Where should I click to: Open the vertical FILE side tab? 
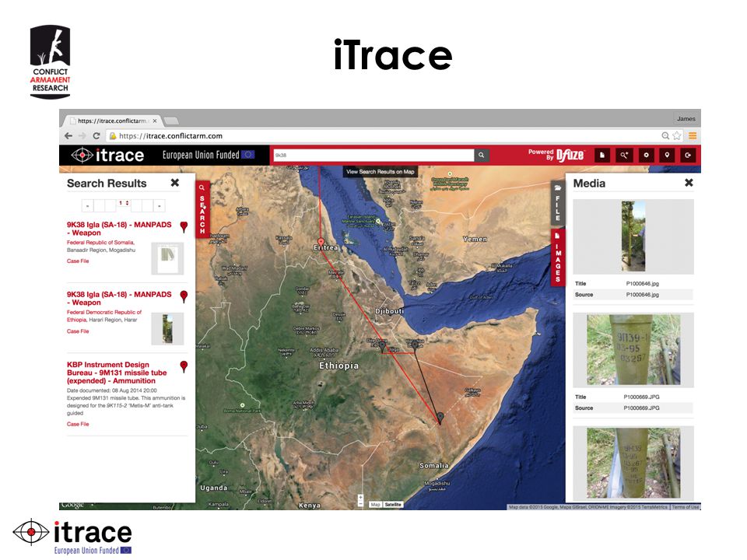tap(557, 204)
